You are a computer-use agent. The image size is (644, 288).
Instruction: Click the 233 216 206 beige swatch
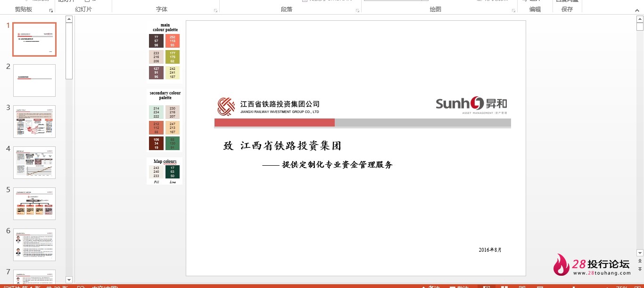coord(156,57)
